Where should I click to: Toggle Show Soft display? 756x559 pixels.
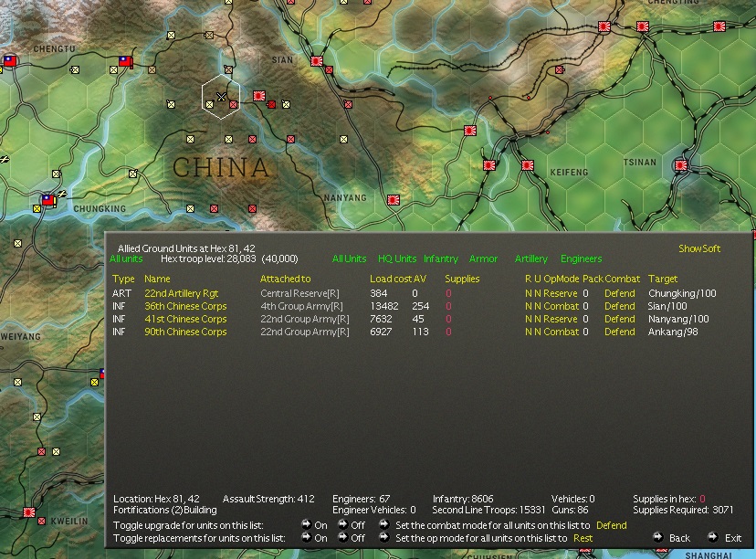coord(699,248)
